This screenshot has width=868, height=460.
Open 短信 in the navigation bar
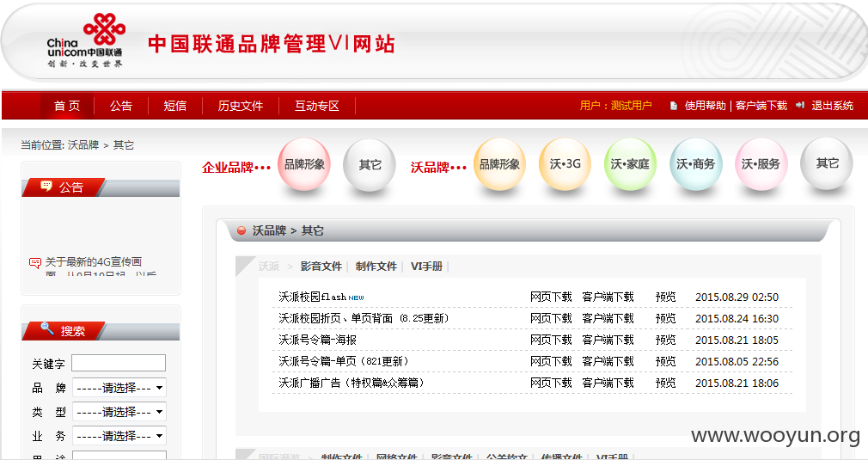click(x=175, y=106)
